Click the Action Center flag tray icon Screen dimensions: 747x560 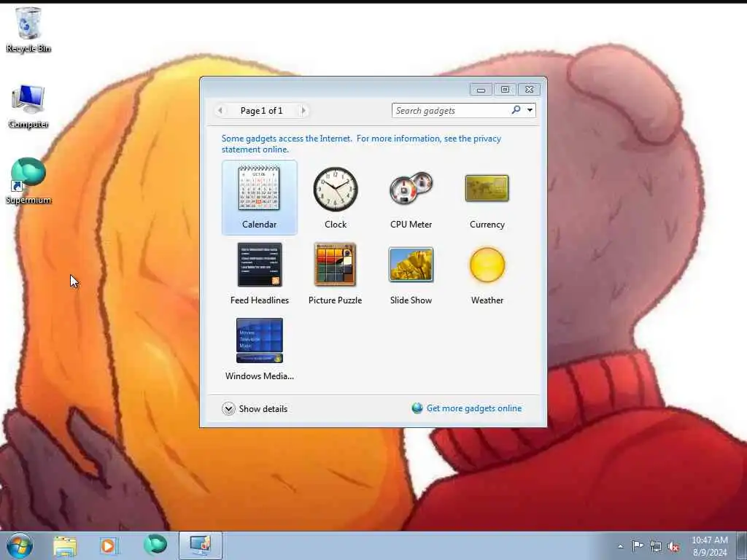638,545
